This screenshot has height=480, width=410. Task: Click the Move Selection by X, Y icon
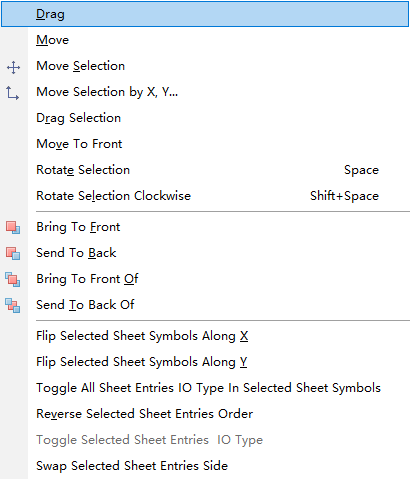point(13,93)
